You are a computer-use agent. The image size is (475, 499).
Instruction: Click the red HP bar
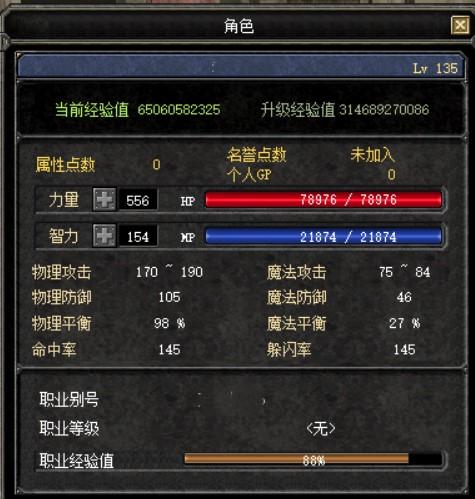click(x=324, y=200)
